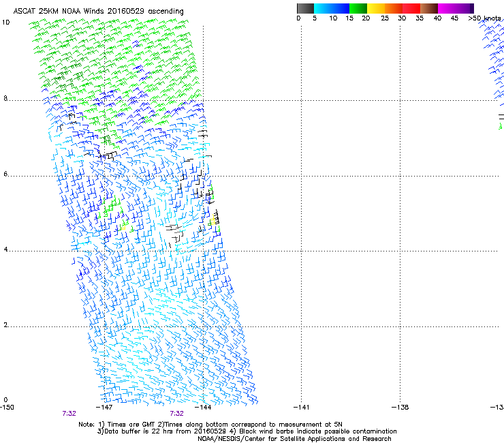Click the longitude label '-147'
This screenshot has height=443, width=504.
(x=104, y=408)
